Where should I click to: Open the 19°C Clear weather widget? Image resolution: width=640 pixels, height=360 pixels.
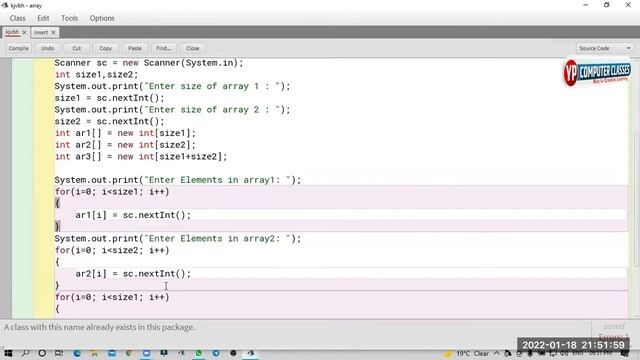(x=467, y=353)
